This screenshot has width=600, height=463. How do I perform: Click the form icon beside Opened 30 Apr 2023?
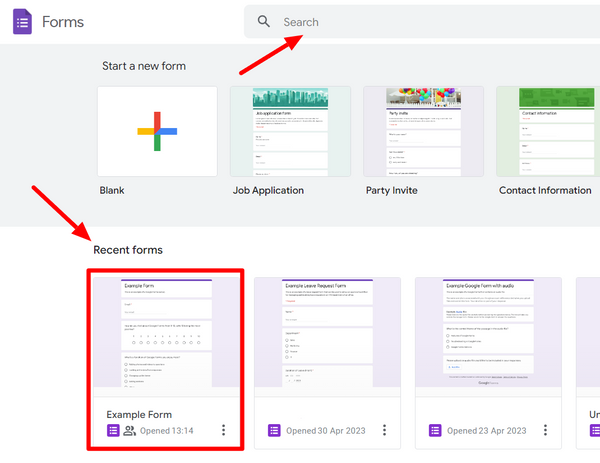click(274, 431)
